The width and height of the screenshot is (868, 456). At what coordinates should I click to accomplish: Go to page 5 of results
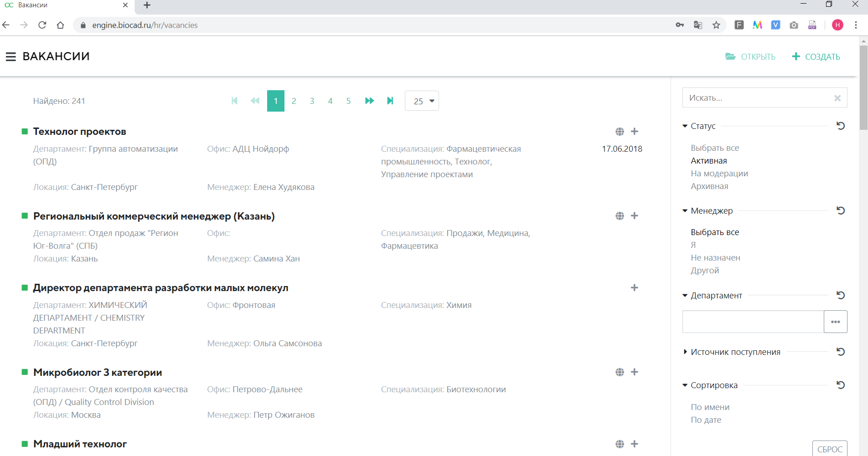pos(348,101)
